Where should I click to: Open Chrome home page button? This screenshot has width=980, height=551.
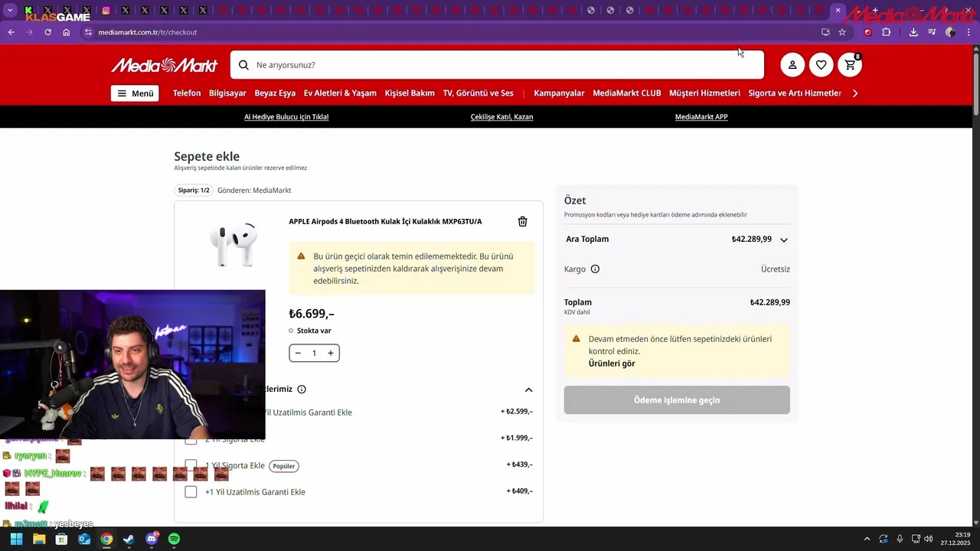pyautogui.click(x=67, y=32)
